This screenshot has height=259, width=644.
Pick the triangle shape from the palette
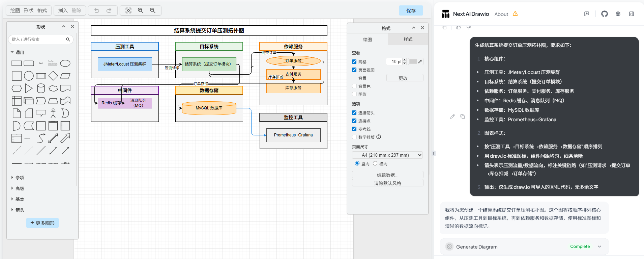29,88
